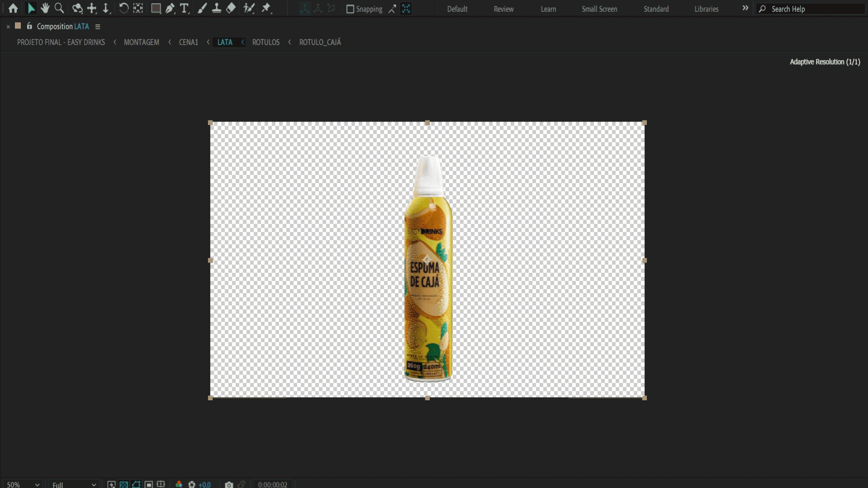Click the reset exposure aperture icon
Screen dimensions: 868x488
click(x=192, y=484)
